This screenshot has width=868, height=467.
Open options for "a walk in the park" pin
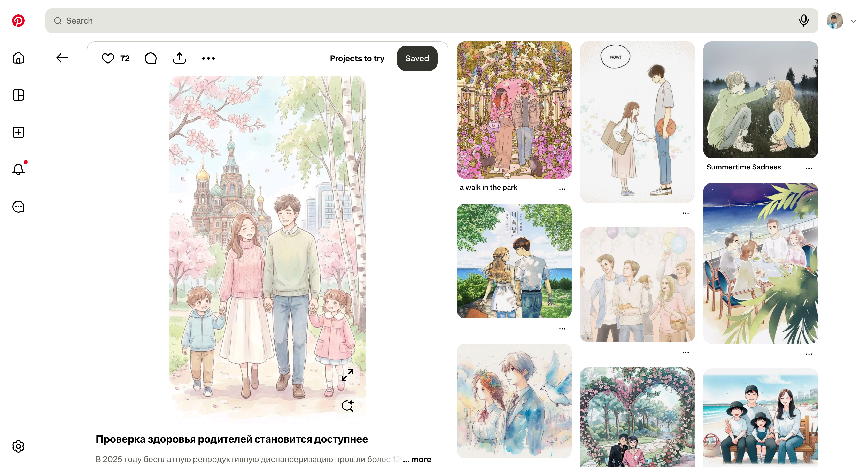click(x=562, y=189)
